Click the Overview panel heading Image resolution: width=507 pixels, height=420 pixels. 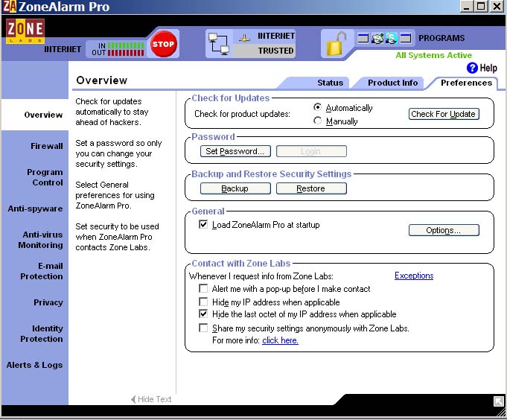click(x=102, y=80)
